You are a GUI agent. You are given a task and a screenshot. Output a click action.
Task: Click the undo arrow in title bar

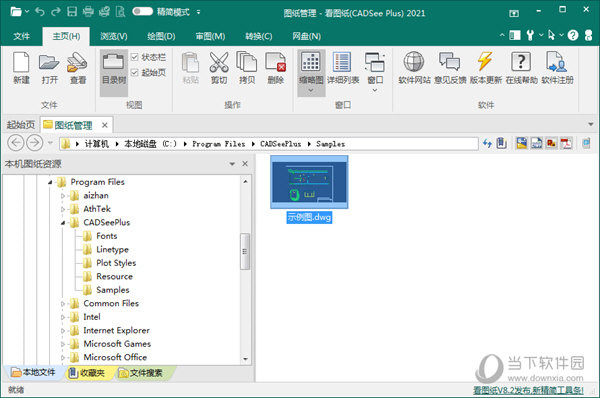40,12
